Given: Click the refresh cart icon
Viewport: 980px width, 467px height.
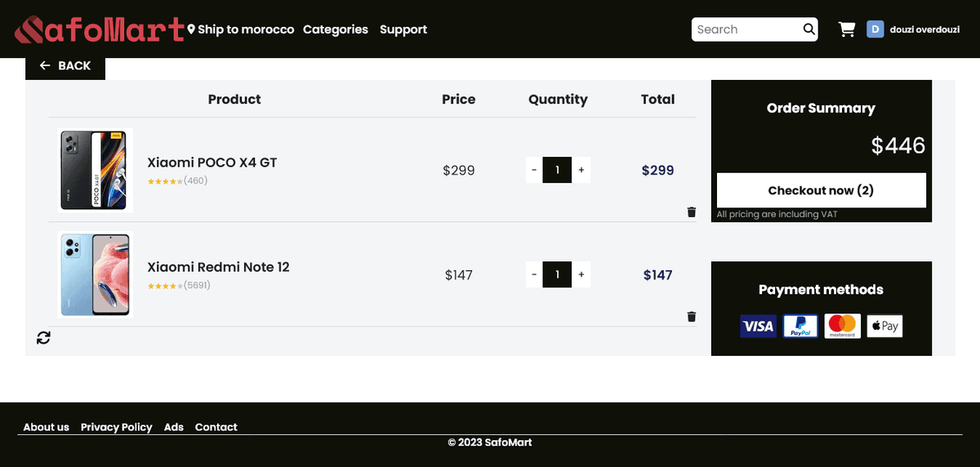Looking at the screenshot, I should click(x=43, y=337).
